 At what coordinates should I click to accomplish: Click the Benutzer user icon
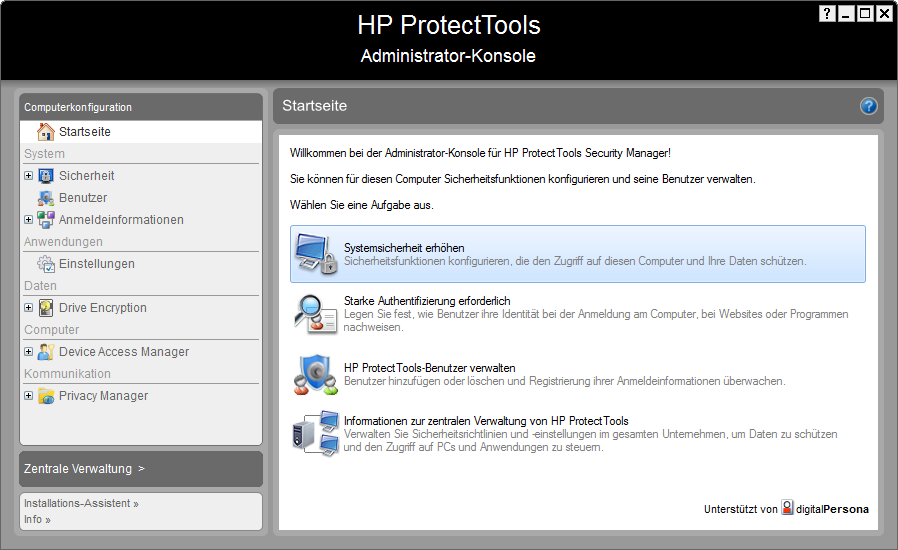46,198
